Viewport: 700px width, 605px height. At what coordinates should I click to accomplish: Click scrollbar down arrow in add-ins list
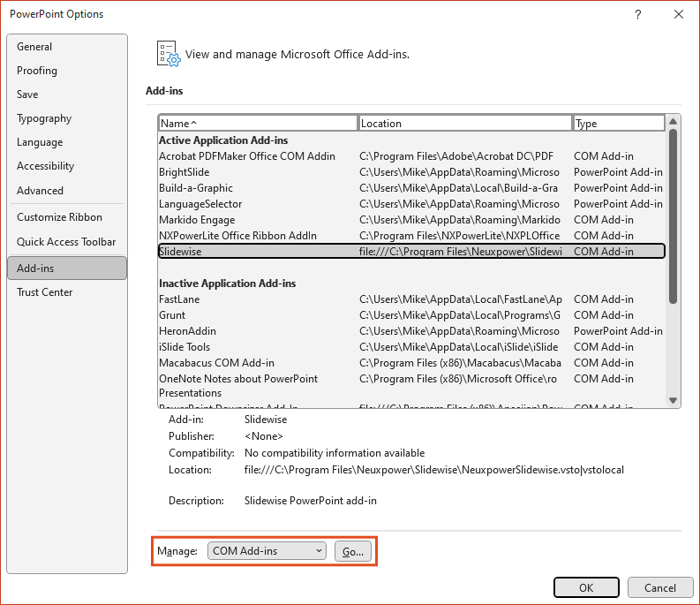674,400
